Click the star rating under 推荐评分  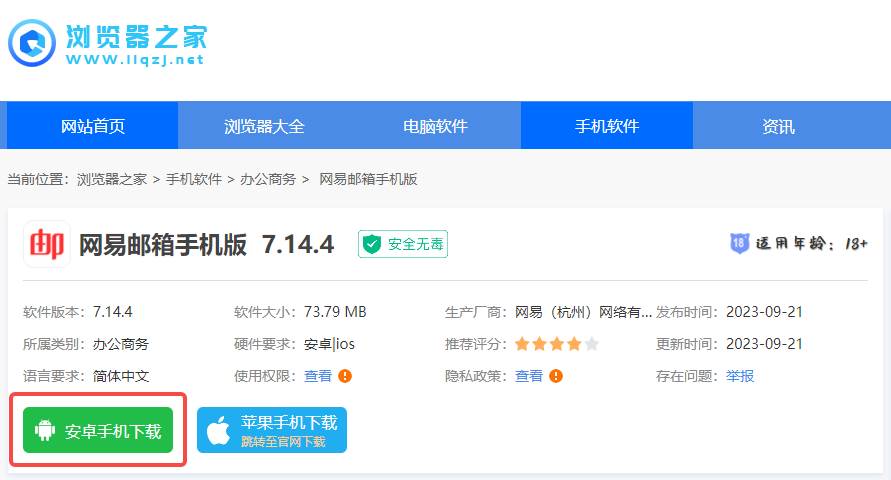click(x=556, y=344)
